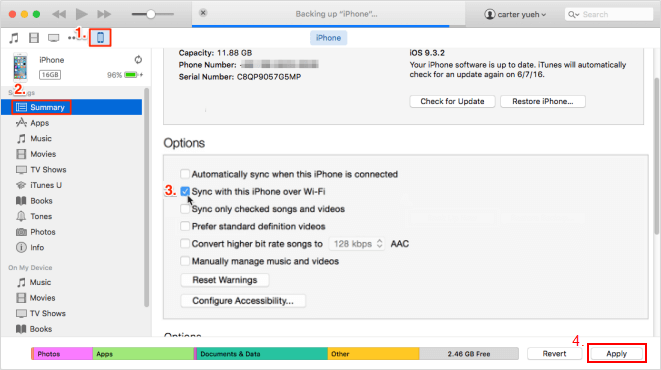The width and height of the screenshot is (661, 370).
Task: Click the Other storage segment
Action: [x=373, y=354]
